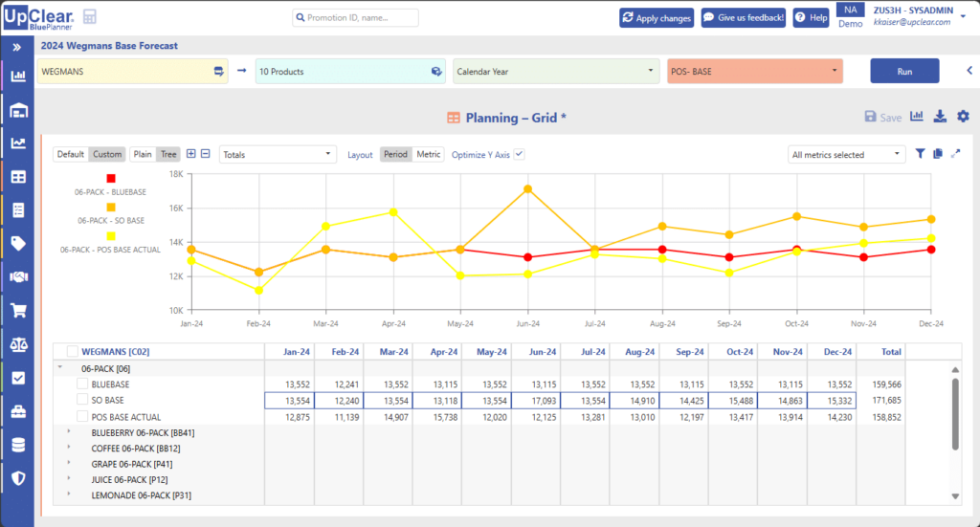The image size is (980, 527).
Task: Expand all tree rows with the plus icon
Action: tap(191, 154)
